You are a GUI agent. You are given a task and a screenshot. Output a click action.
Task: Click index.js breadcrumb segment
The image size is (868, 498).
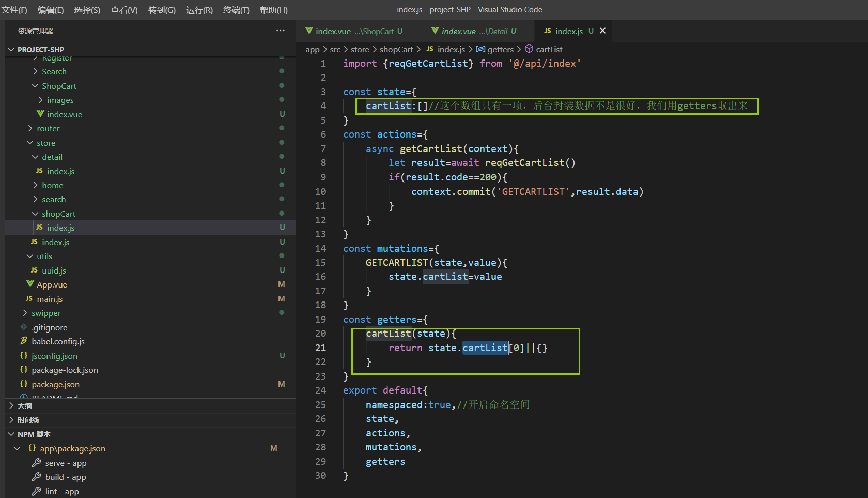(451, 50)
